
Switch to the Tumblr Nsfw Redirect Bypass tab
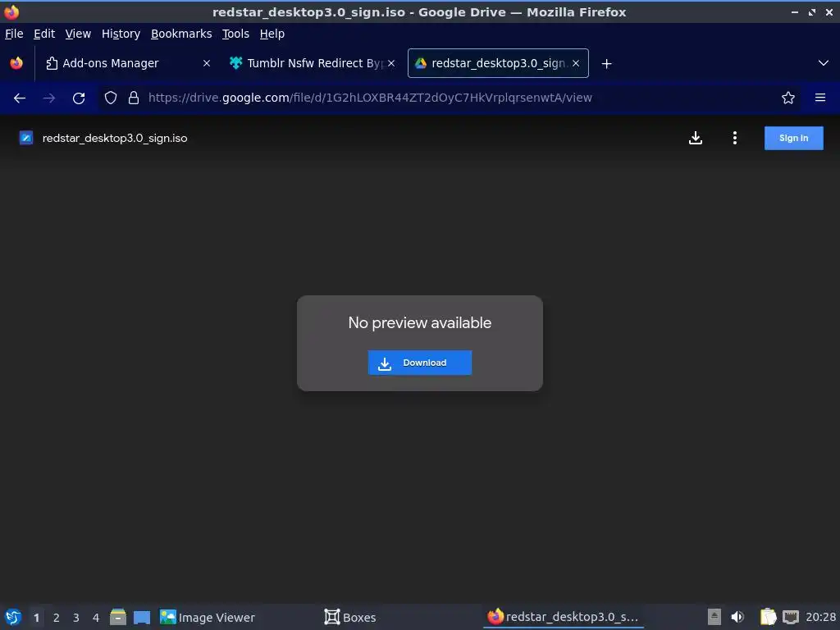tap(311, 63)
